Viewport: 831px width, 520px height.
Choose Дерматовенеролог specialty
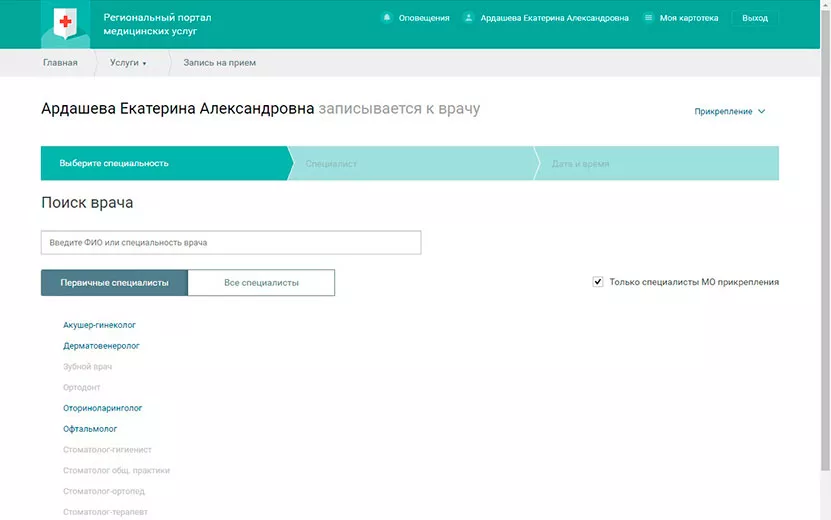(101, 346)
